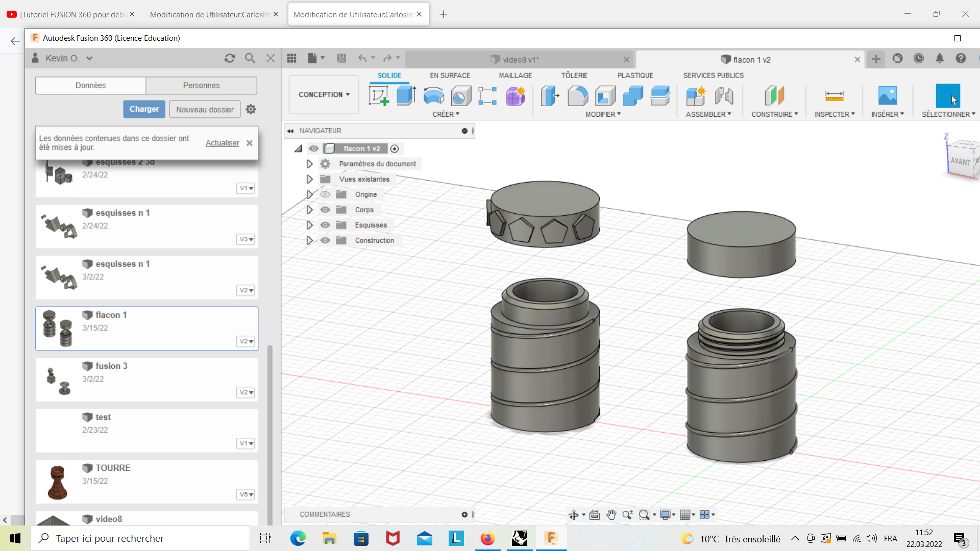980x551 pixels.
Task: Click the Extrude tool icon
Action: point(406,95)
